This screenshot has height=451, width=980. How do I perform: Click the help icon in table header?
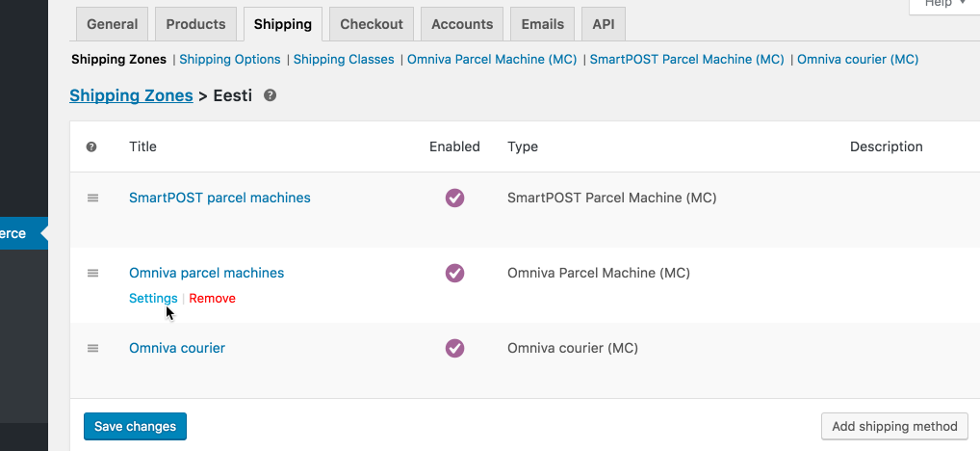(91, 147)
